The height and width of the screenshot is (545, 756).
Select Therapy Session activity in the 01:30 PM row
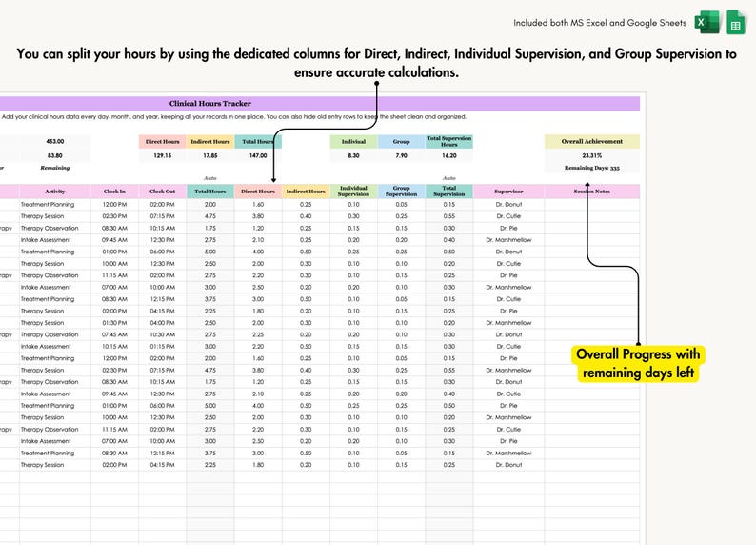point(55,323)
